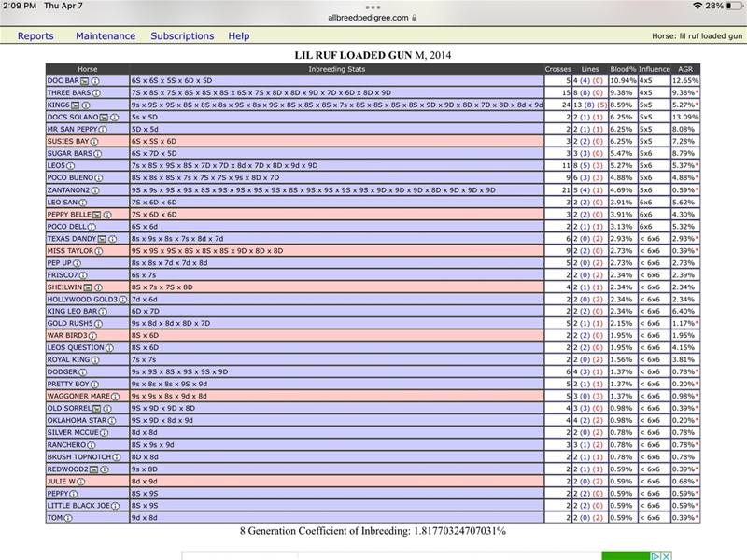The image size is (747, 560).
Task: Open the Reports menu
Action: [x=35, y=36]
